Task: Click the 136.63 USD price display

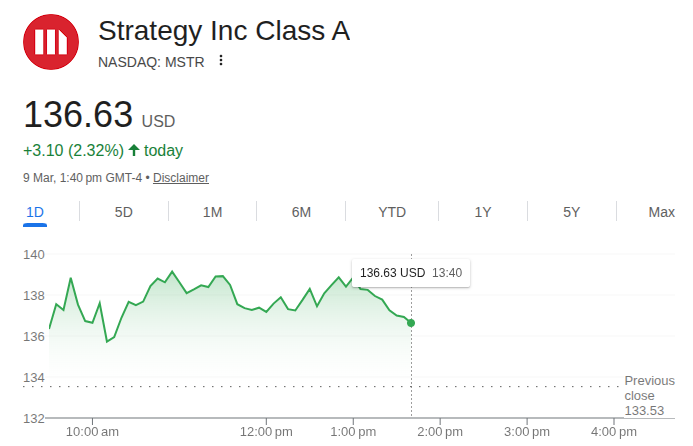Action: [99, 115]
